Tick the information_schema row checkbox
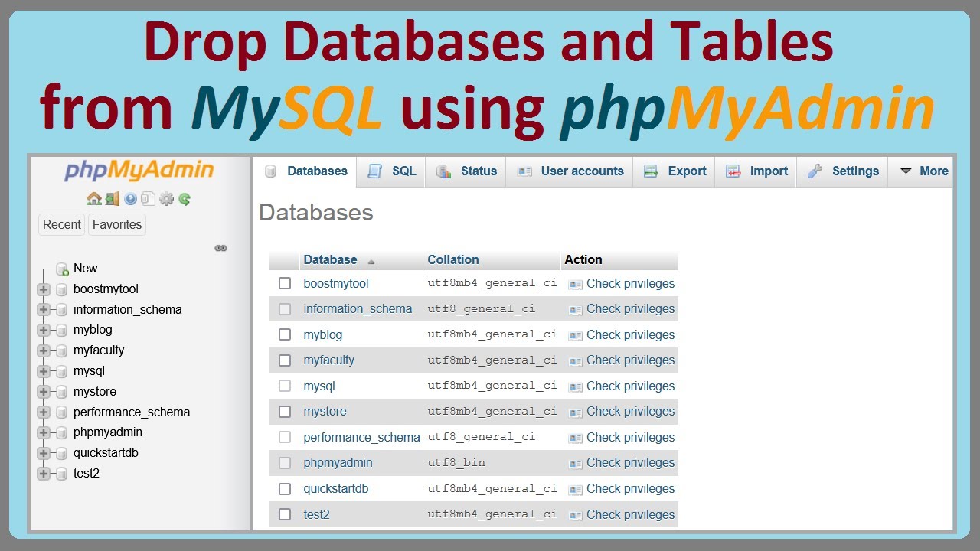The height and width of the screenshot is (551, 980). (285, 309)
